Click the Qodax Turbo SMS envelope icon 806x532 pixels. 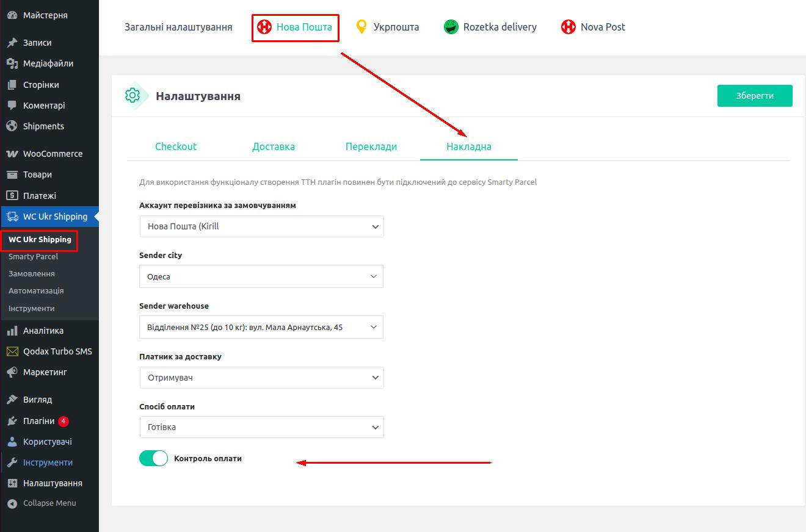click(12, 351)
